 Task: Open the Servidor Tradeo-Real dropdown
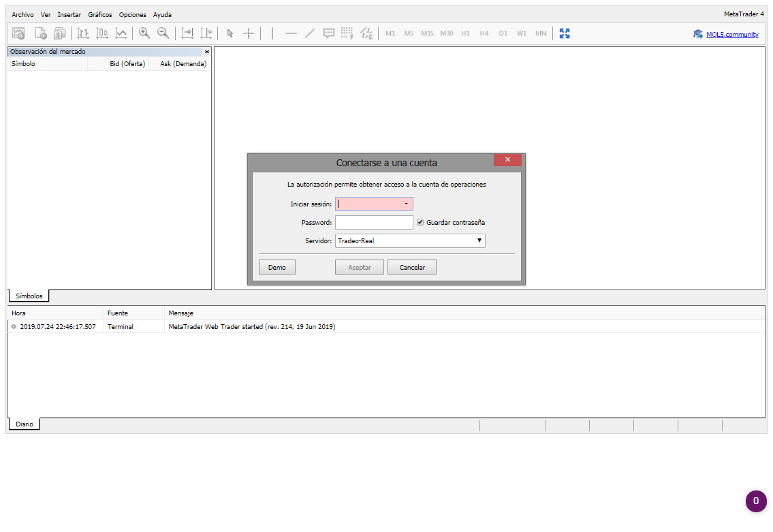(x=410, y=240)
